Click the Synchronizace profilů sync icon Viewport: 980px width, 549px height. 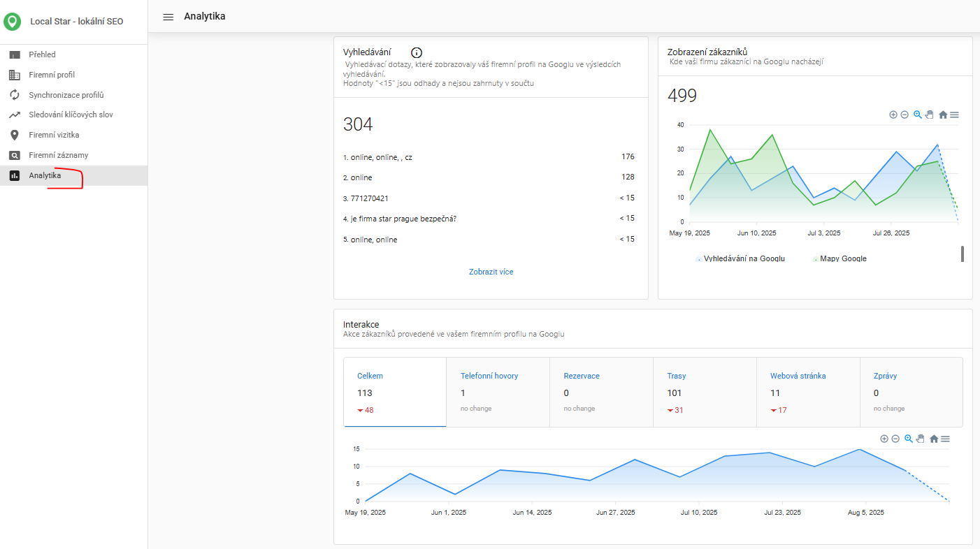15,95
